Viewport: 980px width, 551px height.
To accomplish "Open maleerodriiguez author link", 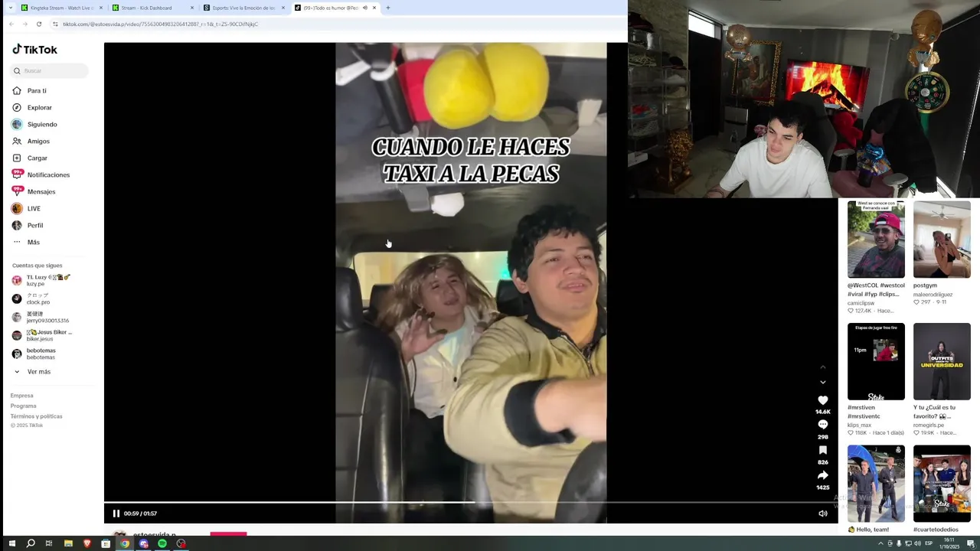I will 933,294.
